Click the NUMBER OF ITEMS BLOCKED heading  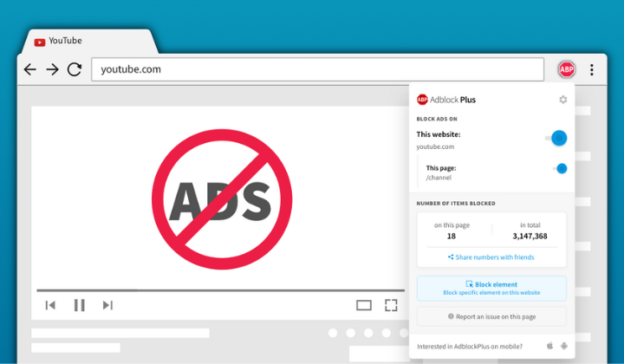coord(456,204)
